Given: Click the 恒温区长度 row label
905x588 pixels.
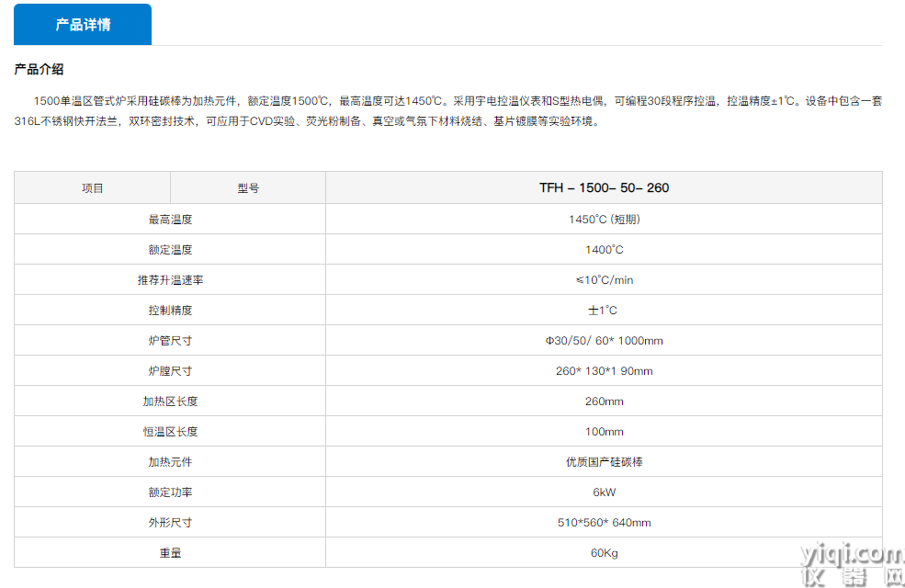Looking at the screenshot, I should pos(170,432).
